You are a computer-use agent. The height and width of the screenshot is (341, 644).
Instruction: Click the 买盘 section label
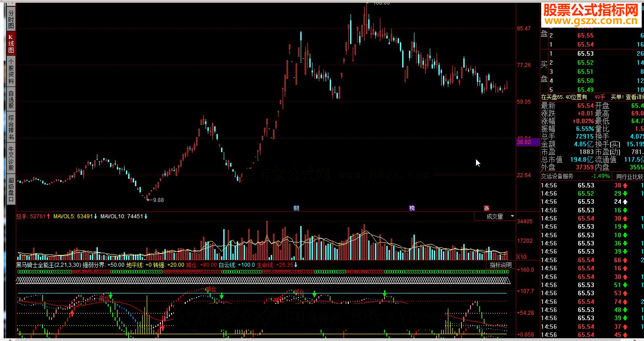point(544,72)
